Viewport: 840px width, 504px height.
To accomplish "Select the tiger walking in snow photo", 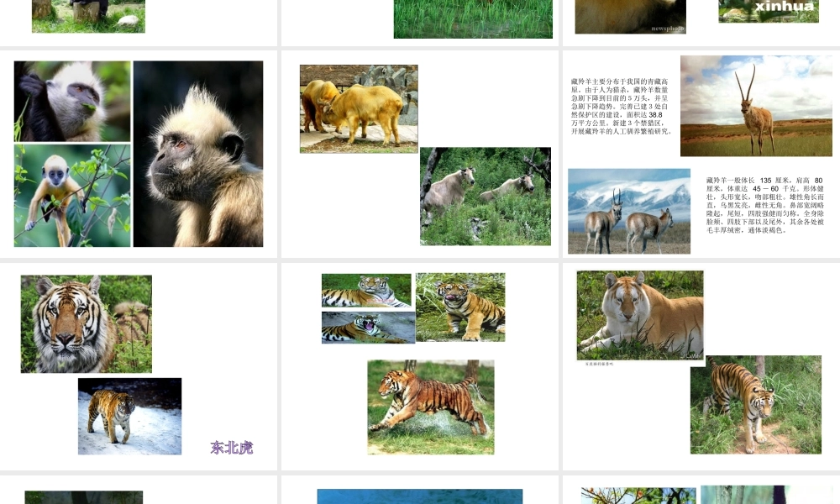I will [129, 416].
